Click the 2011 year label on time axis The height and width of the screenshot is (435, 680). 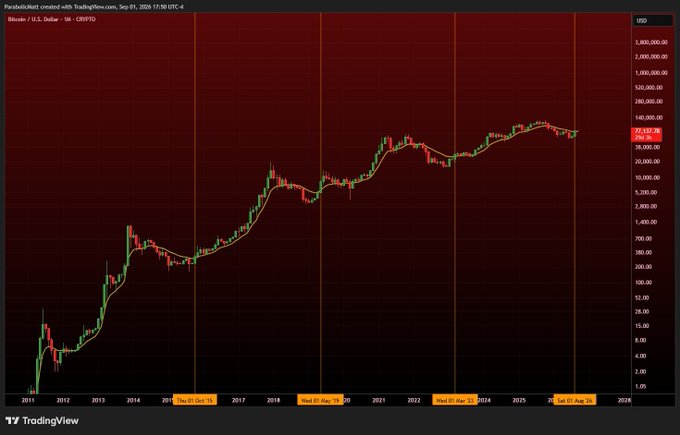[28, 400]
